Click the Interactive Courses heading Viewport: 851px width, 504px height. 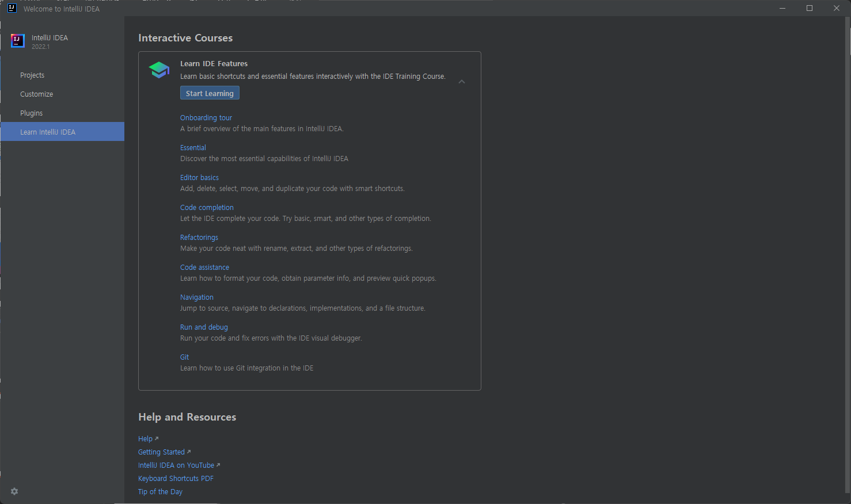[x=185, y=38]
